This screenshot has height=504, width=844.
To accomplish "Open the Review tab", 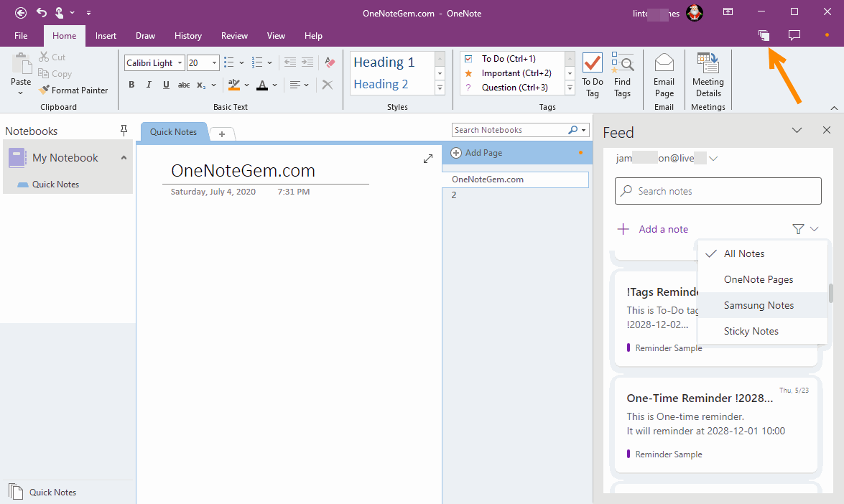I will 234,35.
